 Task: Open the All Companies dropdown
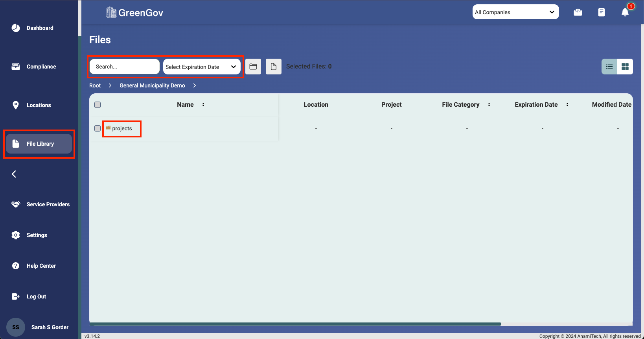516,12
